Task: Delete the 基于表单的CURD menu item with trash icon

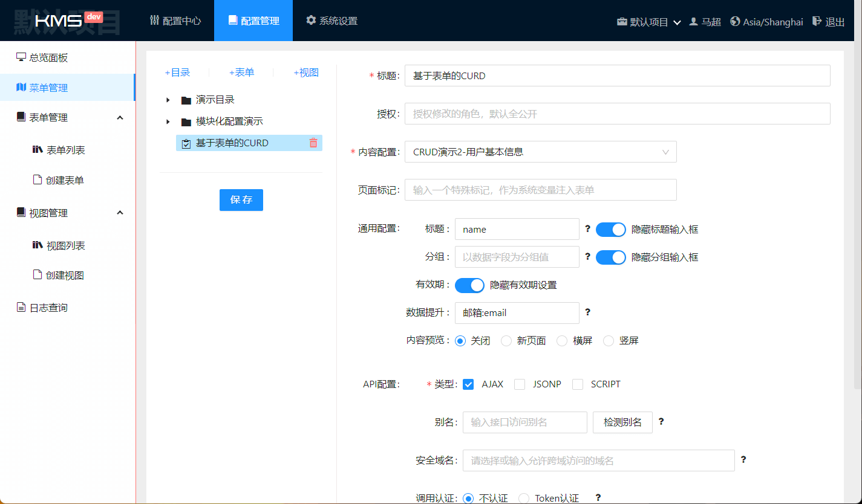Action: pyautogui.click(x=313, y=143)
